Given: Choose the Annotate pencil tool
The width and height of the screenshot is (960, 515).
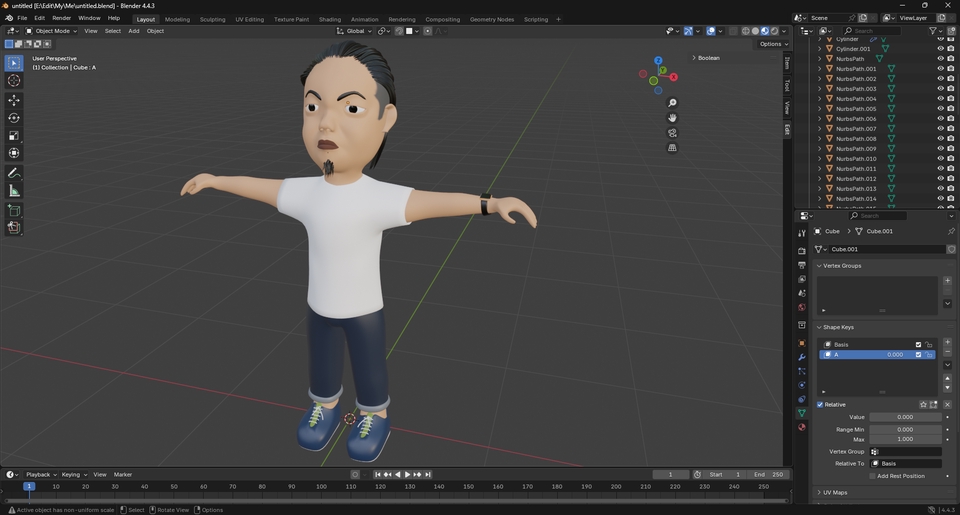Looking at the screenshot, I should coord(14,173).
